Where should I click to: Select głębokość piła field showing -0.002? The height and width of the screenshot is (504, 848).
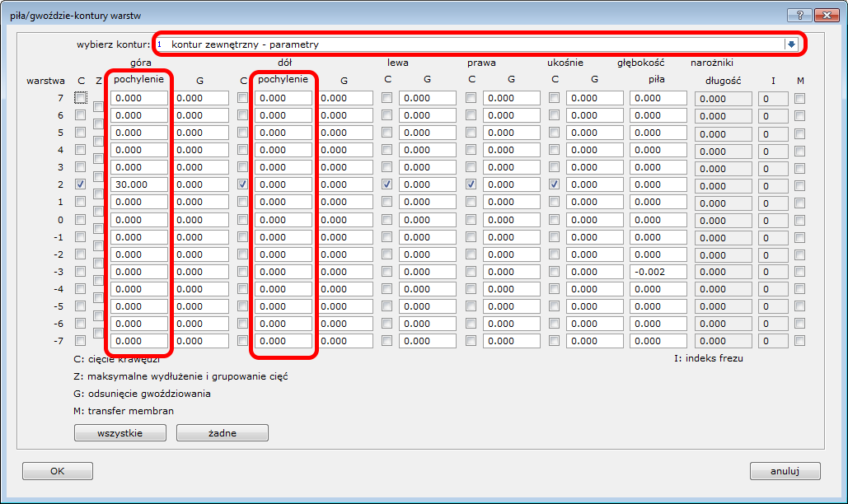click(658, 272)
